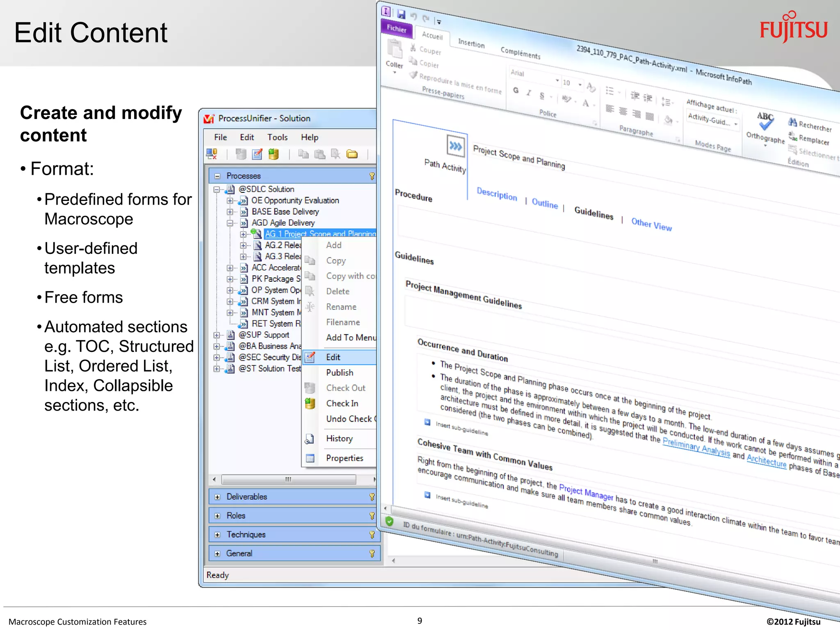Click the History icon in context menu
The height and width of the screenshot is (630, 840).
coord(310,439)
